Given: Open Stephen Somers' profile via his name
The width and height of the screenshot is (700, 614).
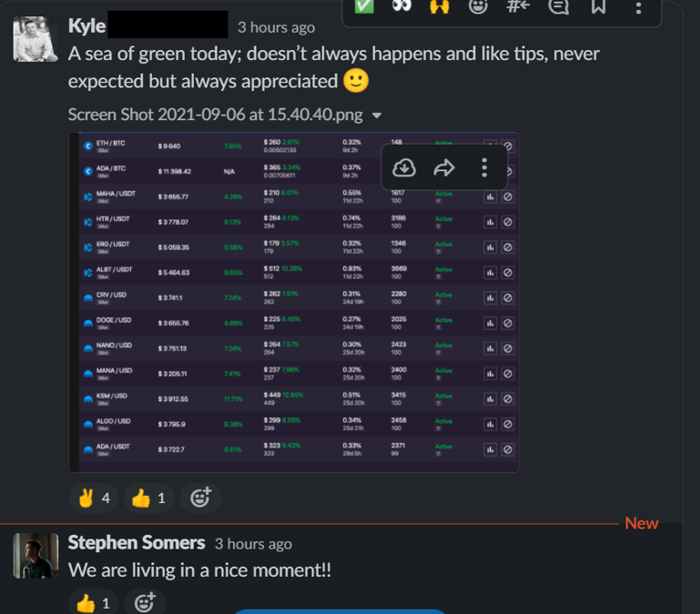Looking at the screenshot, I should 137,543.
